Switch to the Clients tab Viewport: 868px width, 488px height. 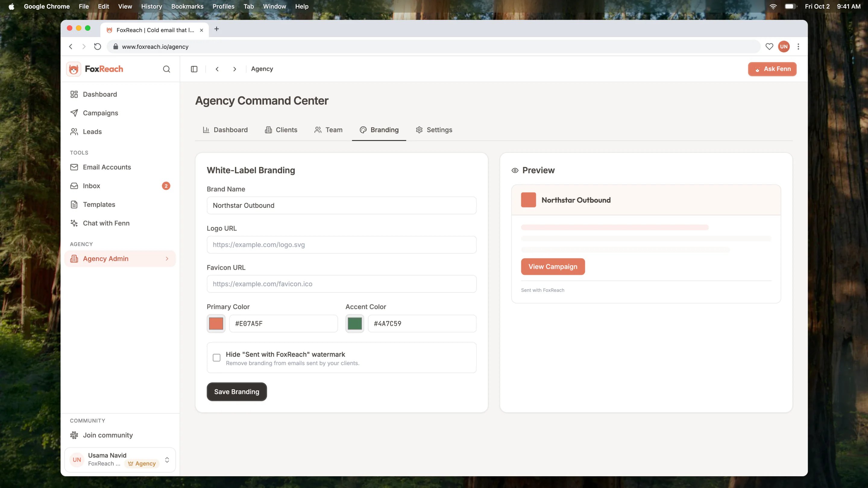pos(281,130)
